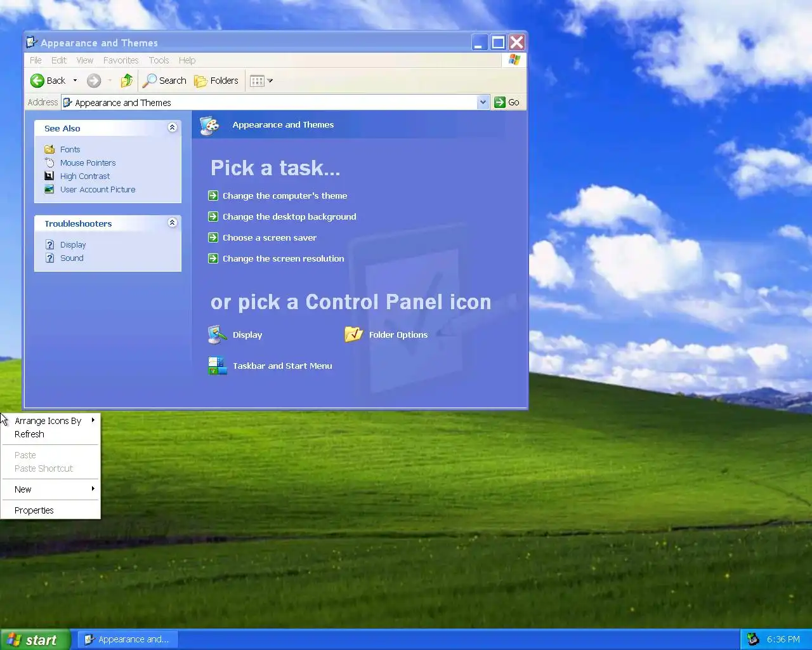Click the title bar window icon
The width and height of the screenshot is (812, 650).
click(32, 43)
